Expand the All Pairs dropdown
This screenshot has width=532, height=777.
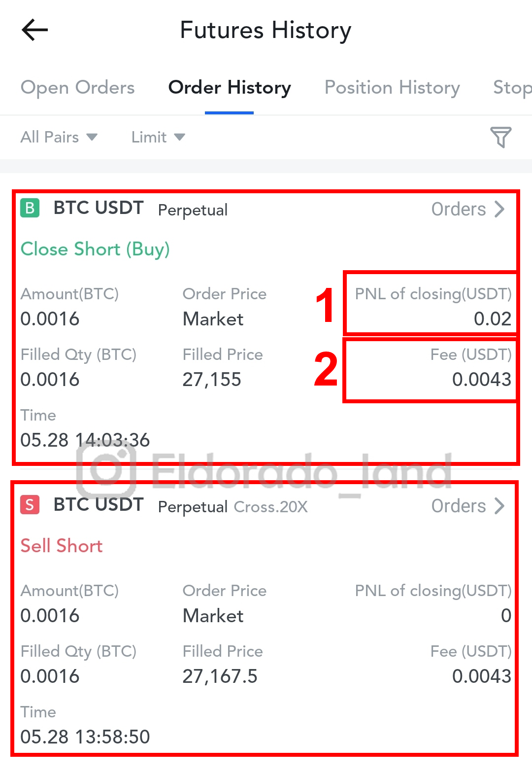pyautogui.click(x=59, y=137)
